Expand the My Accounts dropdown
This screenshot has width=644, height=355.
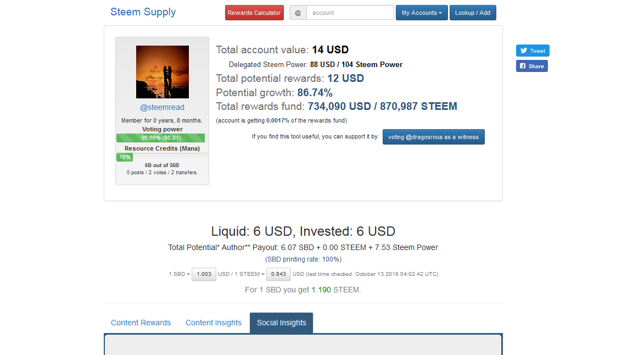click(x=422, y=13)
